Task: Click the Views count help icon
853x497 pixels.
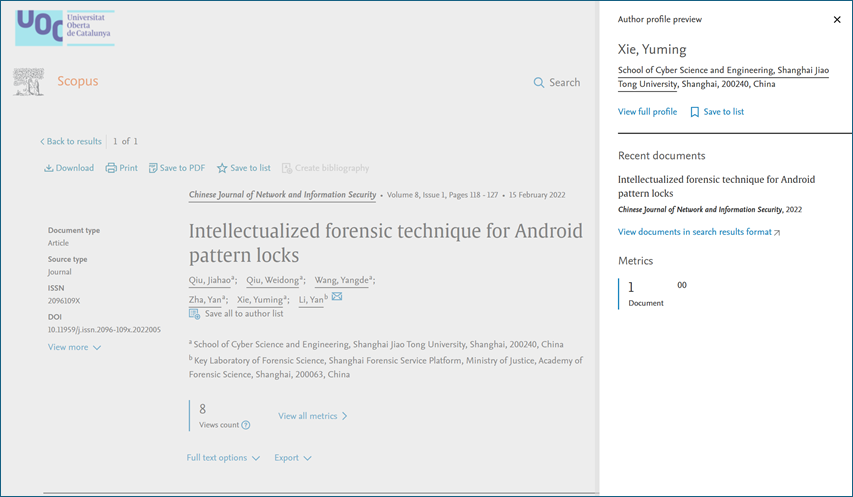Action: (x=246, y=425)
